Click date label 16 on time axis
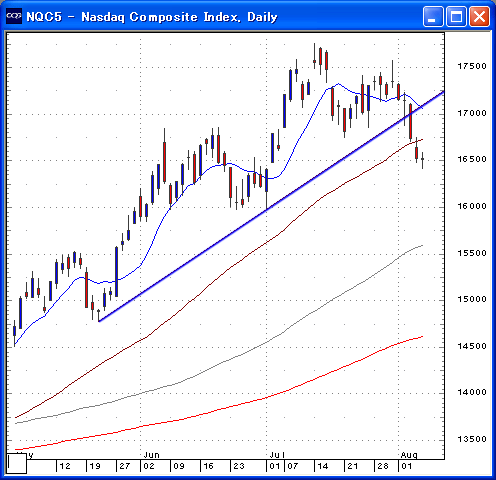This screenshot has height=480, width=496. (208, 466)
